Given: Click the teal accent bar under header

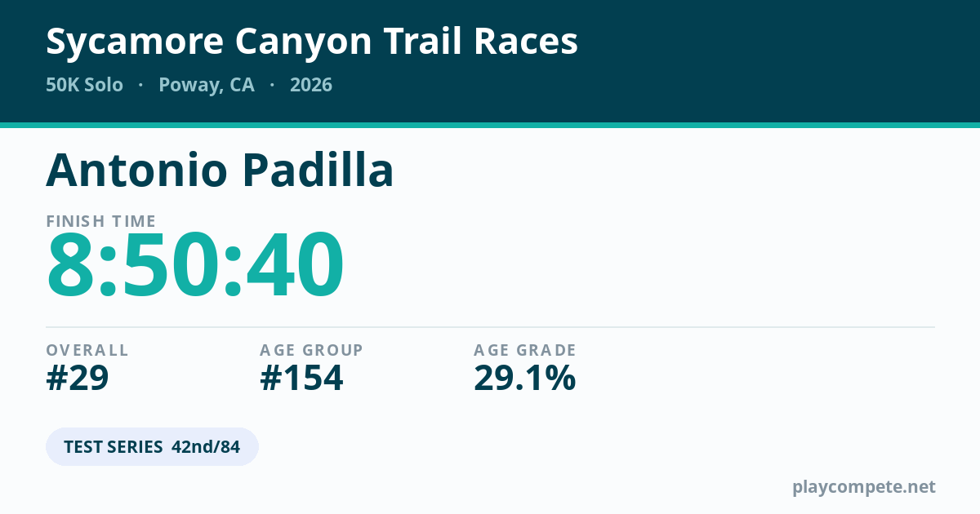Looking at the screenshot, I should [490, 125].
